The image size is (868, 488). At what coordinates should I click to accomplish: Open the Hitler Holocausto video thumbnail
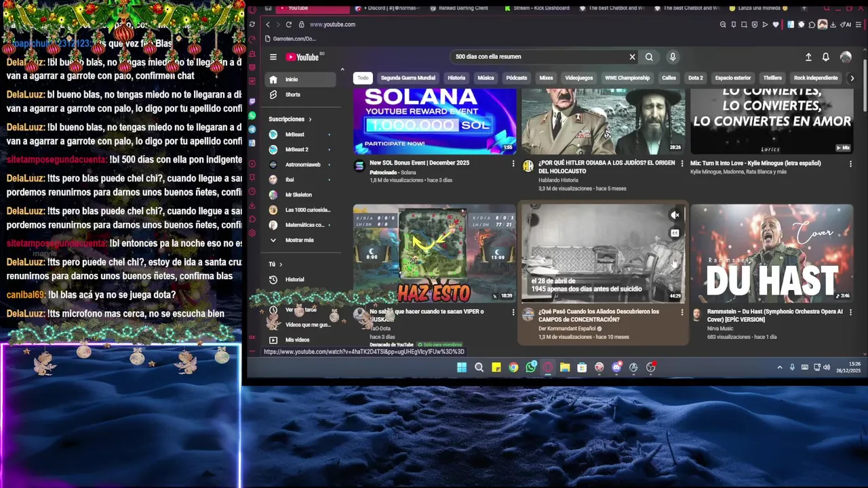point(603,121)
